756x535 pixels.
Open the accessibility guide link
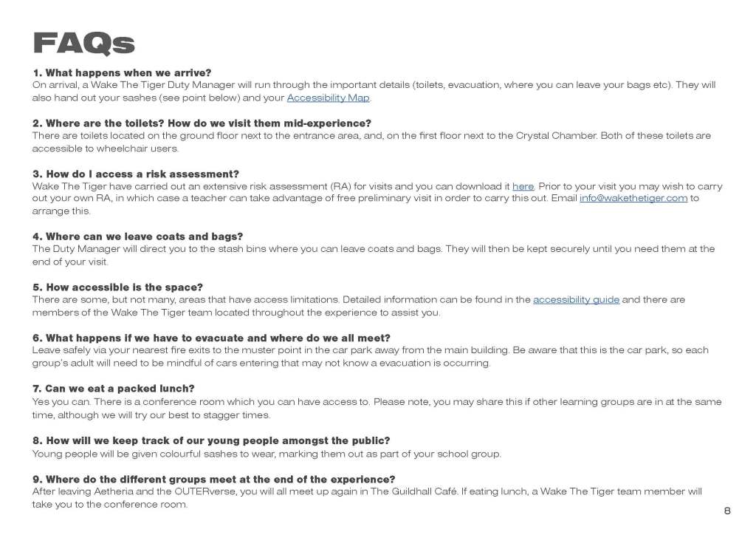coord(576,300)
